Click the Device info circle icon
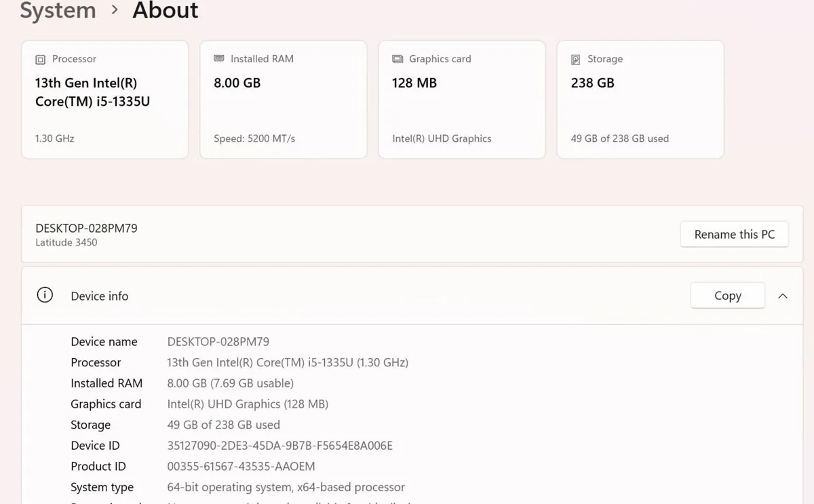Viewport: 814px width, 504px height. point(45,295)
